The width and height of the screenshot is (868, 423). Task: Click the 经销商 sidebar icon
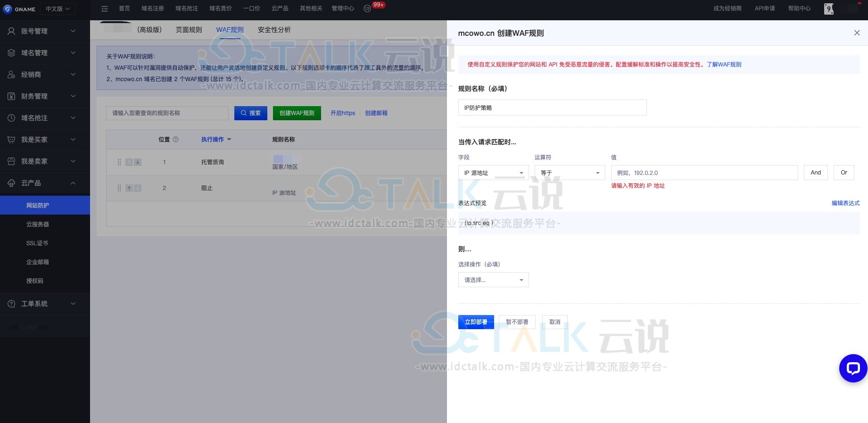(11, 75)
